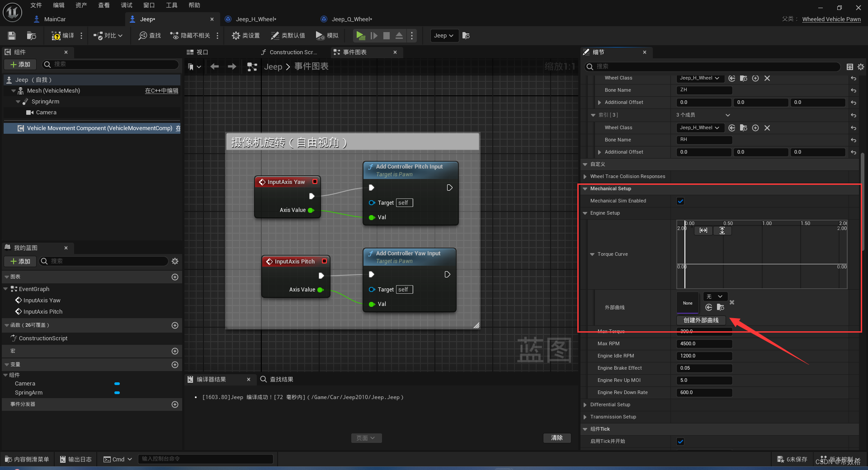The image size is (868, 470).
Task: Open graph bookmarks dropdown
Action: pos(194,66)
